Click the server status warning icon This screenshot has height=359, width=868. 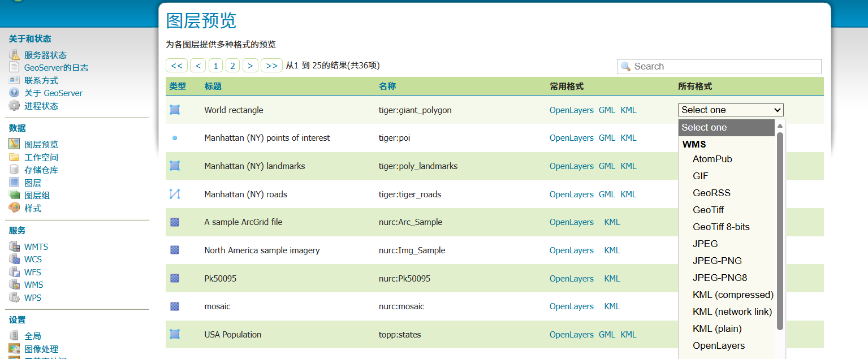coord(14,55)
